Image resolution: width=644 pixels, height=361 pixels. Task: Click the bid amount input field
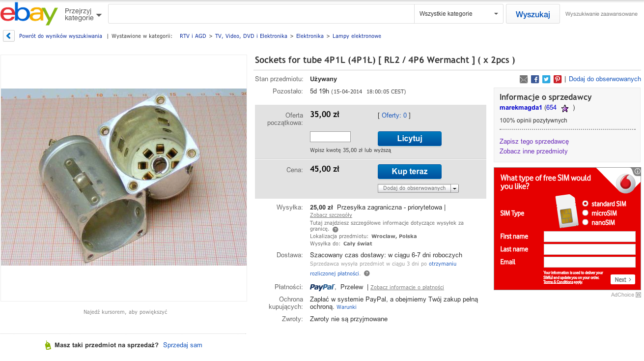tap(331, 137)
